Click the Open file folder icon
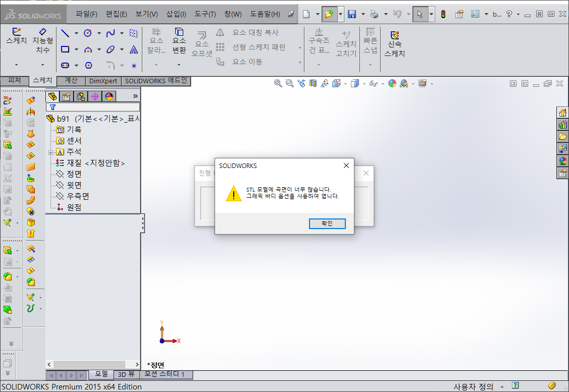 (x=329, y=14)
